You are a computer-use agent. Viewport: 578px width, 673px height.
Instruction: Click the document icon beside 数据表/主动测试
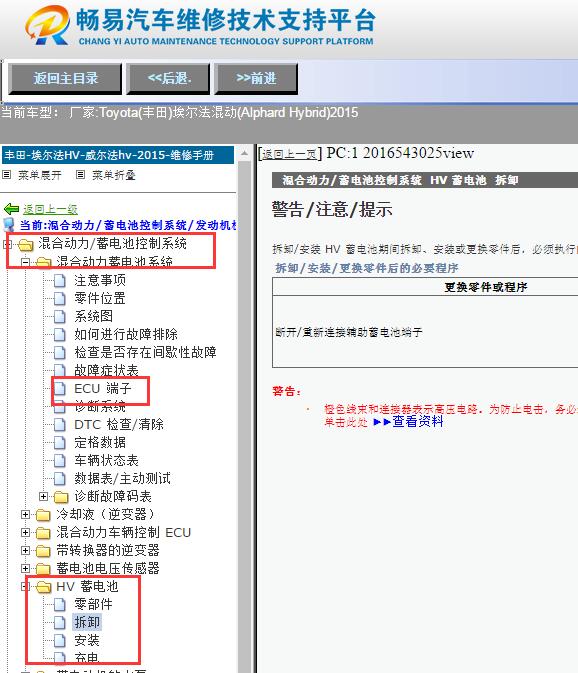[x=60, y=479]
